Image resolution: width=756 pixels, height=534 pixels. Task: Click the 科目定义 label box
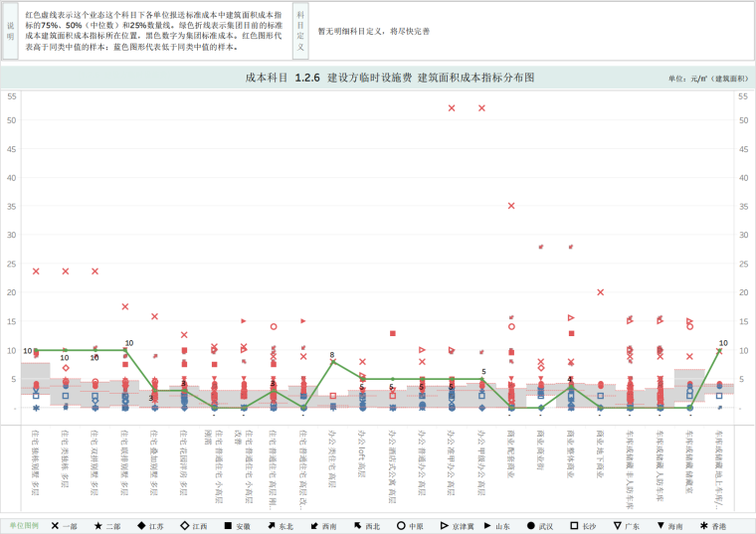pyautogui.click(x=300, y=32)
